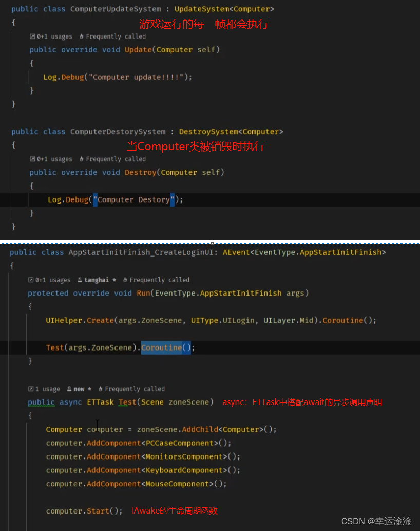Click the UIHelper identifier
The height and width of the screenshot is (531, 420).
(64, 320)
